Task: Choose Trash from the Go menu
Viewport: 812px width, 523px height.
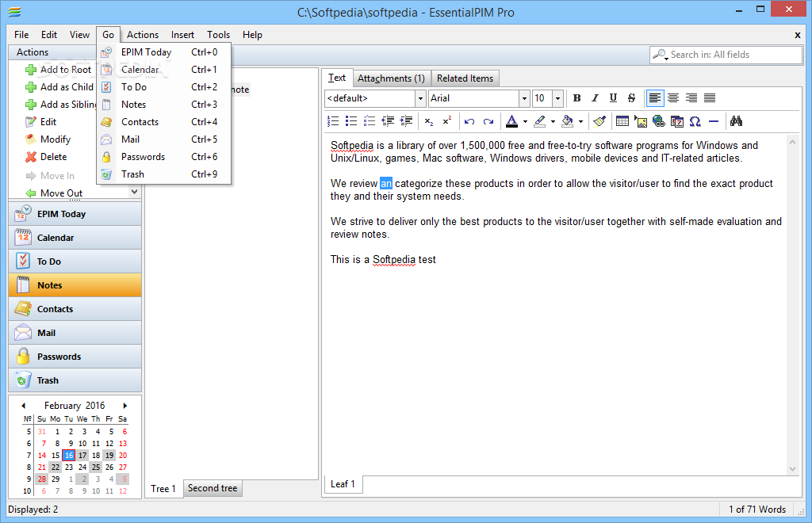Action: 163,174
